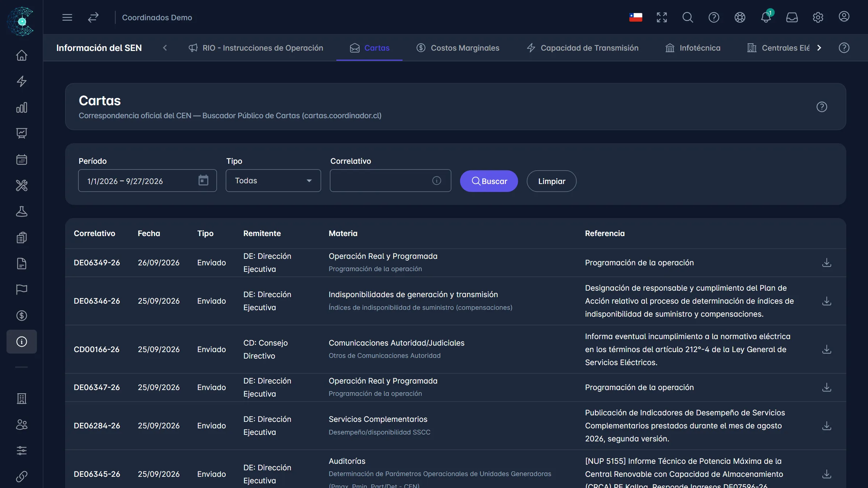
Task: Open notifications bell icon
Action: [x=766, y=17]
